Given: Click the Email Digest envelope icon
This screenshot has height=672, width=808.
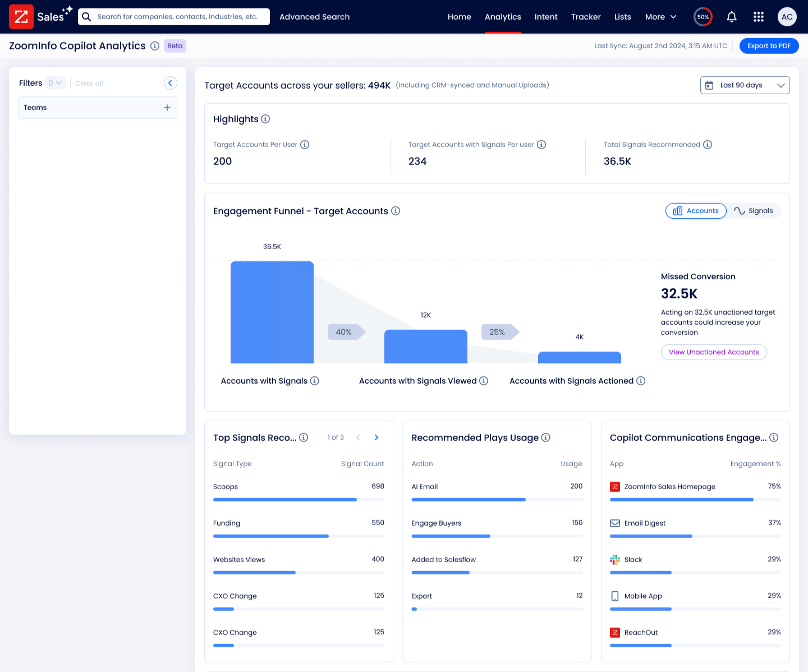Looking at the screenshot, I should (615, 523).
